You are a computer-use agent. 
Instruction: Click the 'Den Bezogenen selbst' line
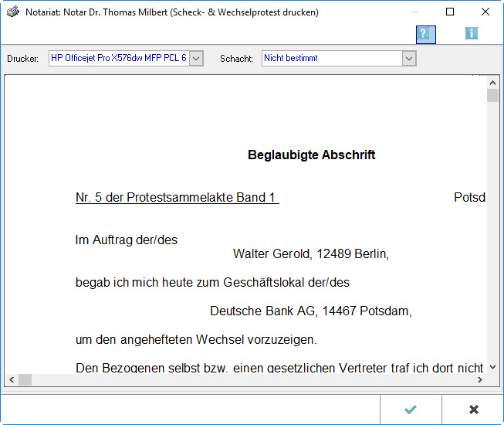pos(279,368)
